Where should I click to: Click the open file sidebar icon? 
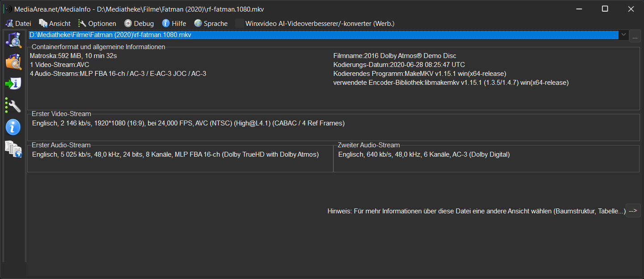[13, 40]
